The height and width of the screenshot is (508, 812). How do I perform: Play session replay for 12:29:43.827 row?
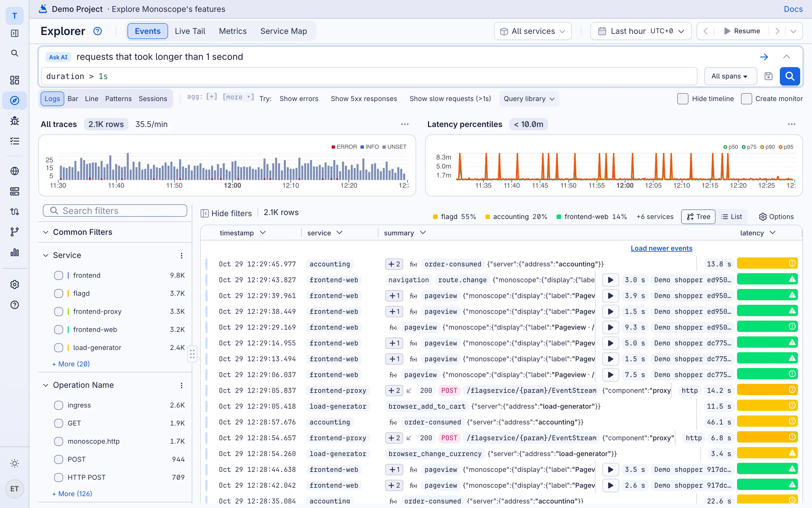(610, 280)
